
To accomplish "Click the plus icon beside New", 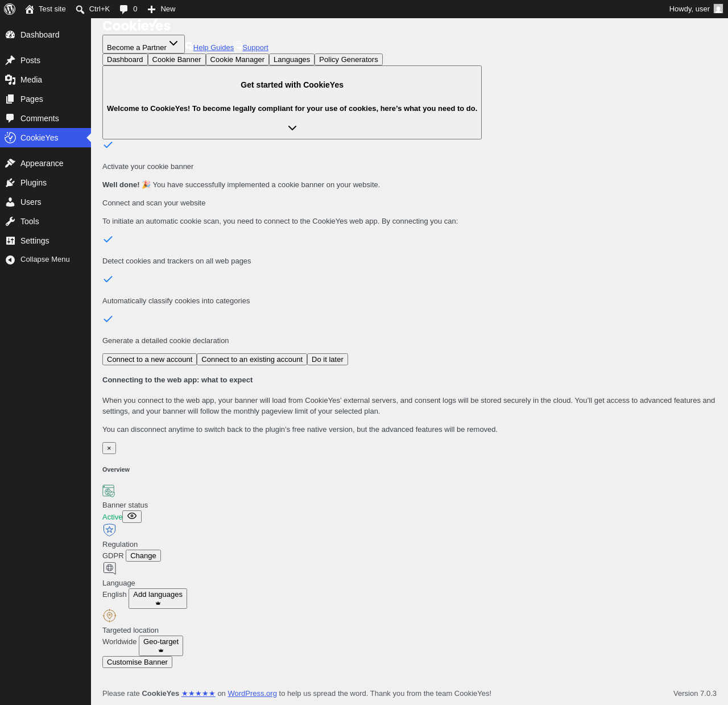I will pyautogui.click(x=151, y=9).
